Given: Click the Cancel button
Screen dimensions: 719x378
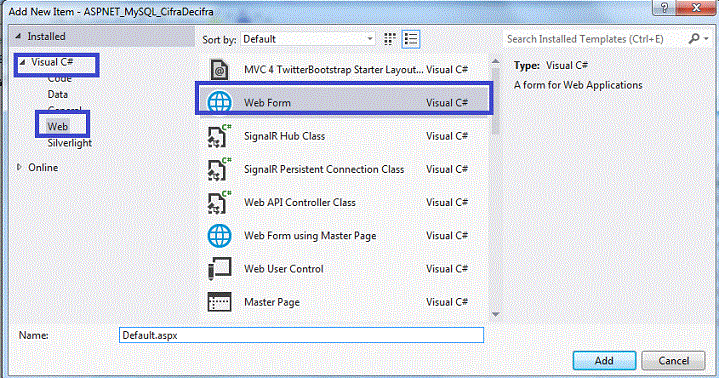Looking at the screenshot, I should [x=673, y=361].
